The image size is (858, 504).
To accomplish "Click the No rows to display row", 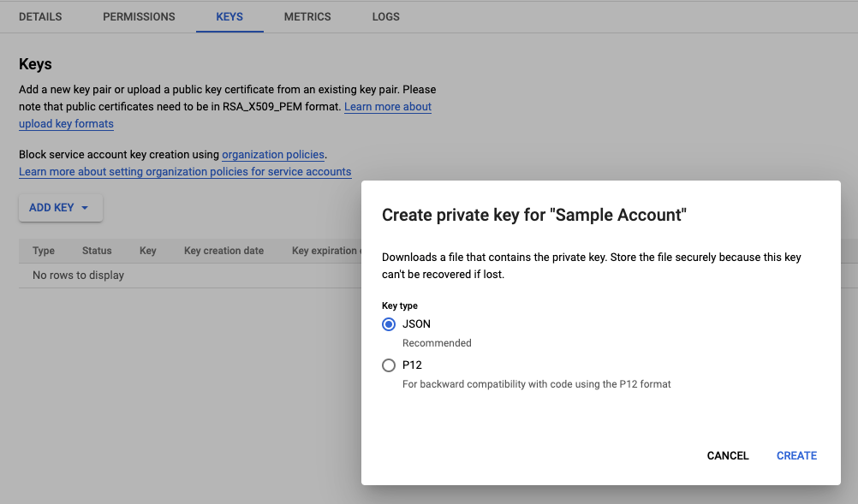I will click(x=78, y=276).
